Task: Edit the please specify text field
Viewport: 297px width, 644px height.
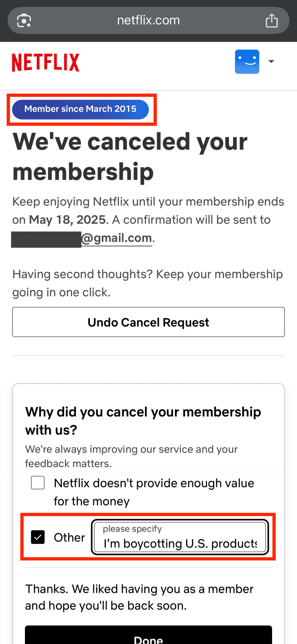Action: tap(180, 537)
